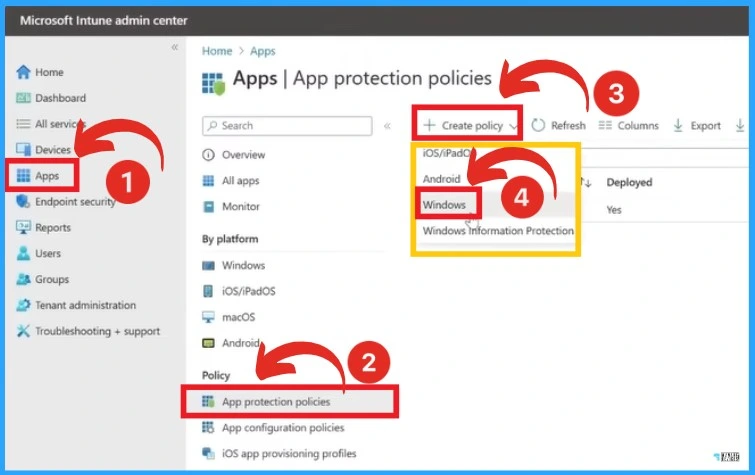Open iOS app provisioning profiles label
This screenshot has height=475, width=755.
click(x=289, y=454)
